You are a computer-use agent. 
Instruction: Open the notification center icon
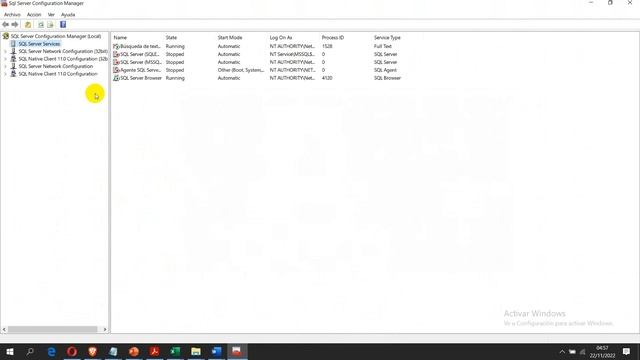point(627,351)
